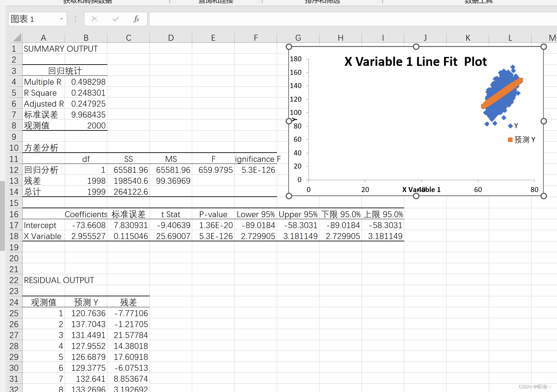The image size is (557, 392).
Task: Click the chart's bottom-right resize handle
Action: pos(543,196)
